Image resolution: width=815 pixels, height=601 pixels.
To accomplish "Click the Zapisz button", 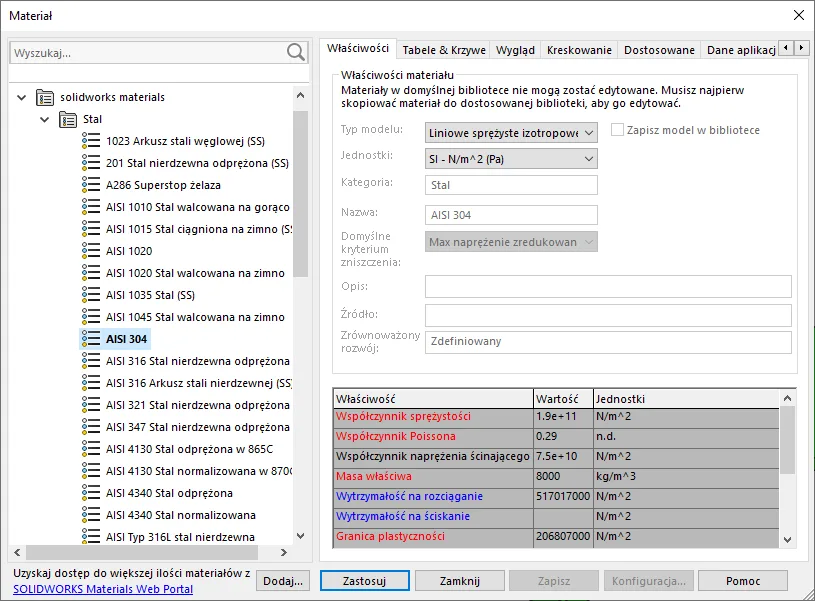I will coord(554,581).
